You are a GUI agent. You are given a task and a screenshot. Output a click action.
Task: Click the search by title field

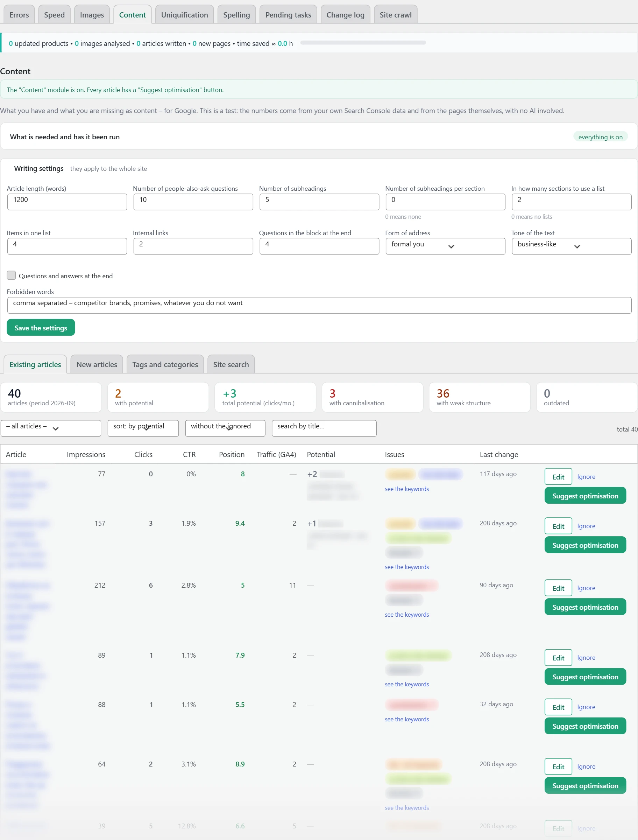click(324, 428)
